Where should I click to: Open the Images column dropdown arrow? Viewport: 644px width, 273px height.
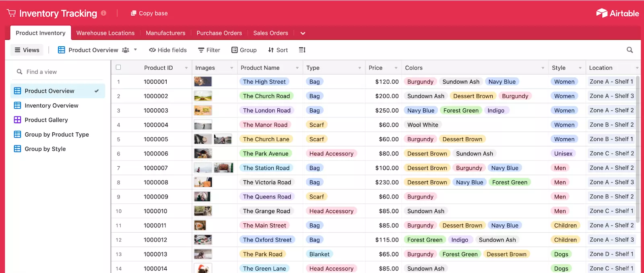click(x=232, y=68)
